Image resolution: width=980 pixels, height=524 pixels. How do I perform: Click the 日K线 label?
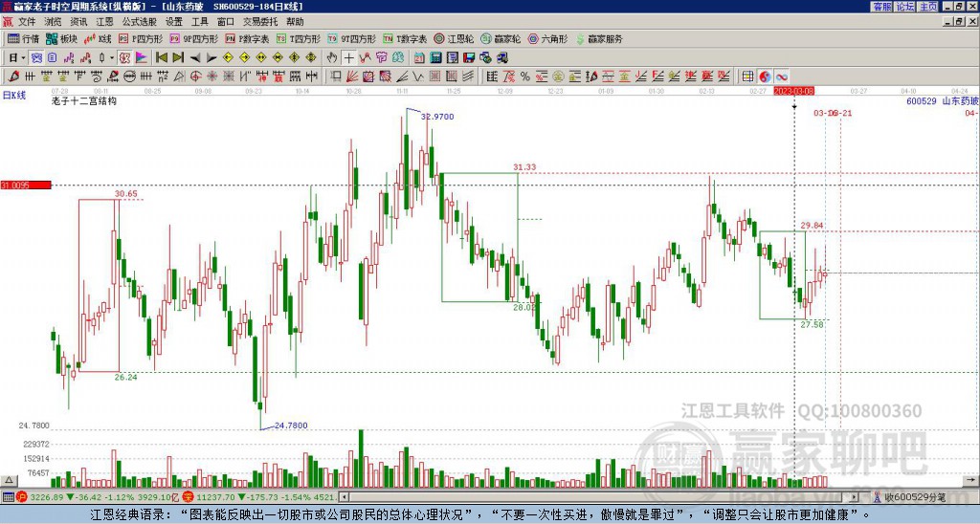coord(14,95)
